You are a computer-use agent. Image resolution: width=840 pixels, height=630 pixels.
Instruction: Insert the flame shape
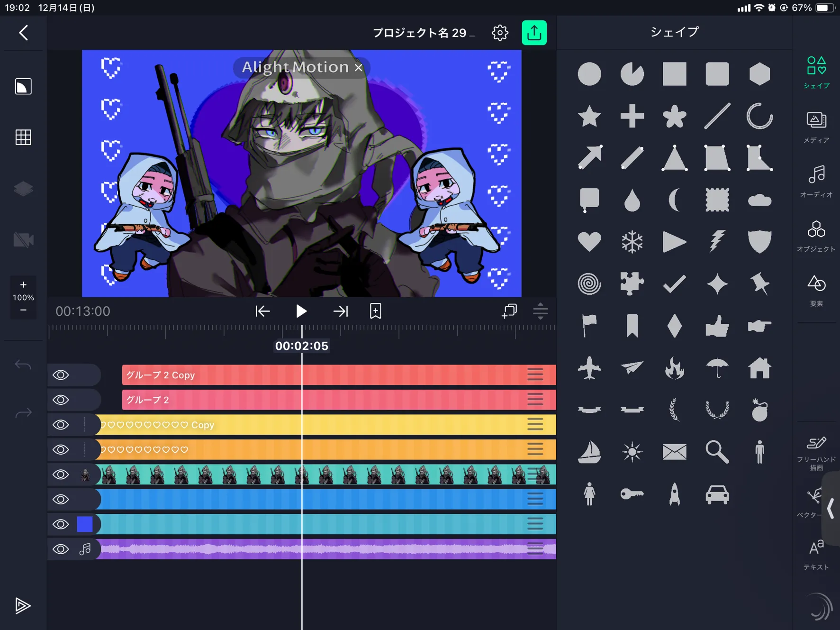(x=674, y=368)
